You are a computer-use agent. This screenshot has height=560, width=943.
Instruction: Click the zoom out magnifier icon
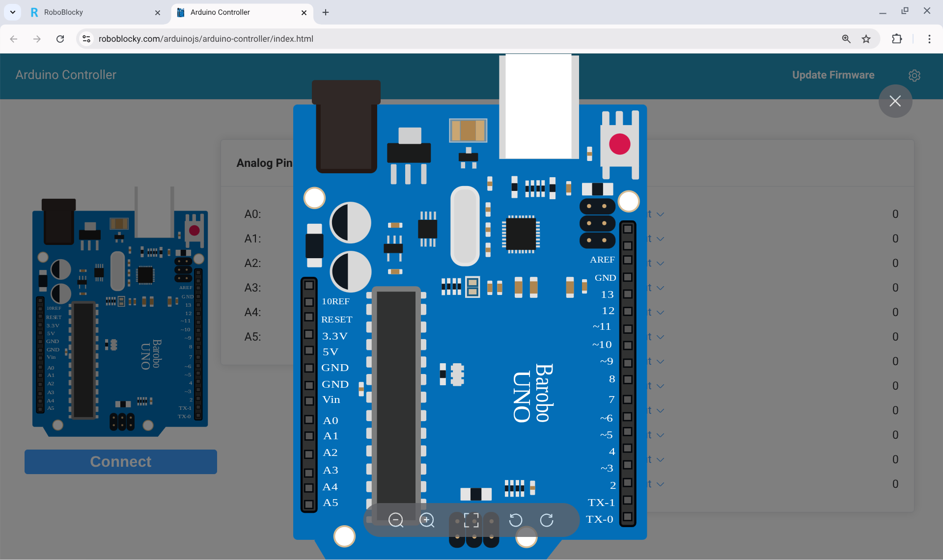click(395, 520)
